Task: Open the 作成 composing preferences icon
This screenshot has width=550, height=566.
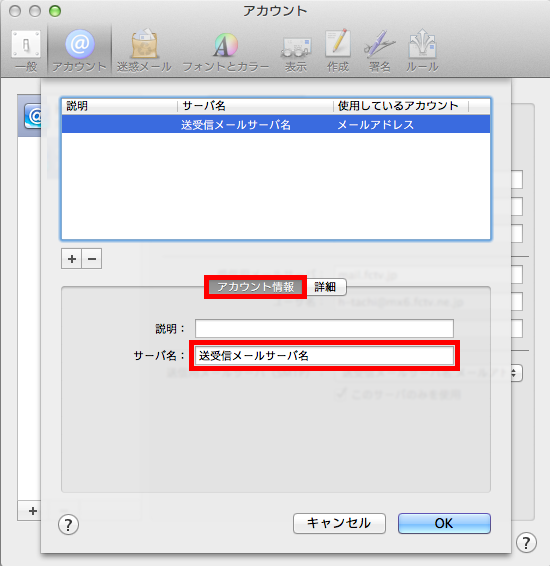Action: click(x=338, y=51)
